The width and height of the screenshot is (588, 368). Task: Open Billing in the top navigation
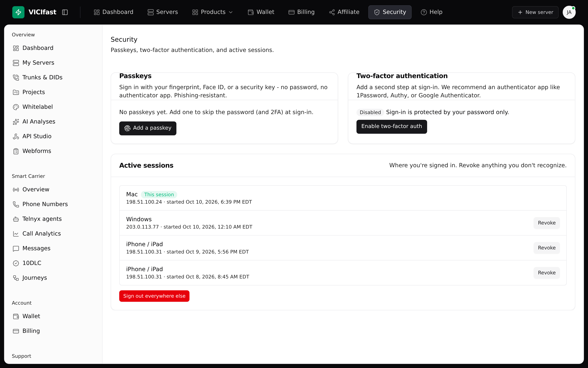[x=301, y=12]
